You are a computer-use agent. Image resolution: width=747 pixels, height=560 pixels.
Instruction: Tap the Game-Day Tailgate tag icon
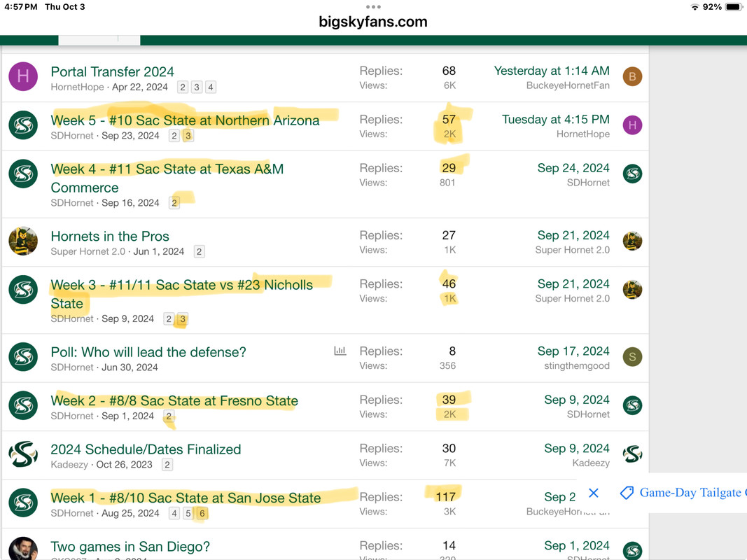coord(627,492)
